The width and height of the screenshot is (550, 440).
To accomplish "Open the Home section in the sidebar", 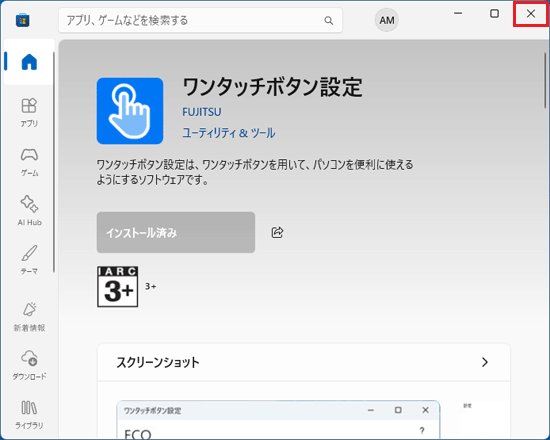I will click(x=29, y=62).
